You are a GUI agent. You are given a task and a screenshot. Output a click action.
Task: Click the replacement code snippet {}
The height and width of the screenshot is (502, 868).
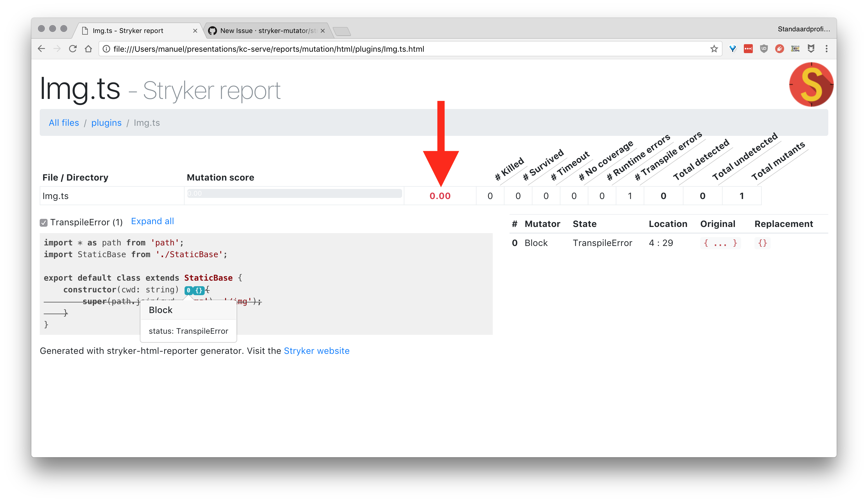[763, 243]
